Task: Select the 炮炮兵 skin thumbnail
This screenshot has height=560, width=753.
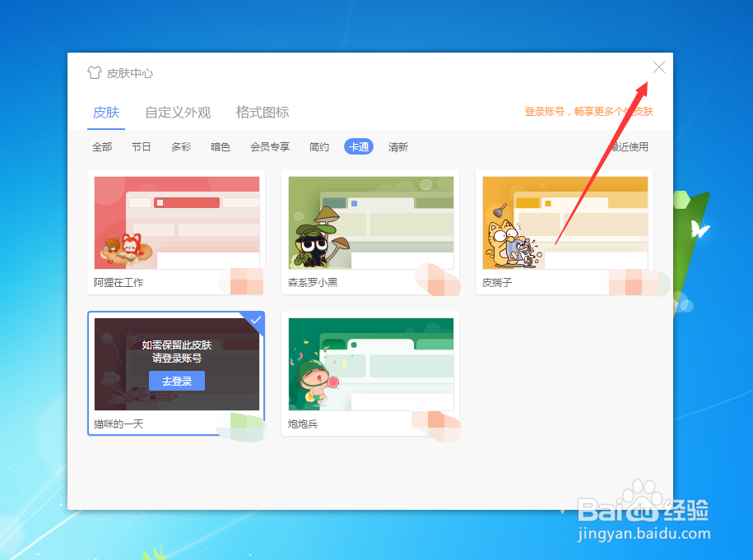Action: pos(370,364)
